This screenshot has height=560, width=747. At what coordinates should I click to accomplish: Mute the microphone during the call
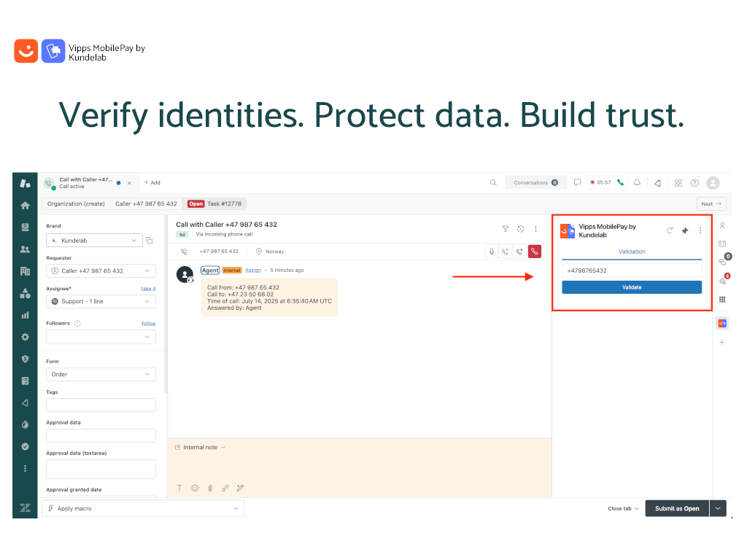[x=491, y=252]
